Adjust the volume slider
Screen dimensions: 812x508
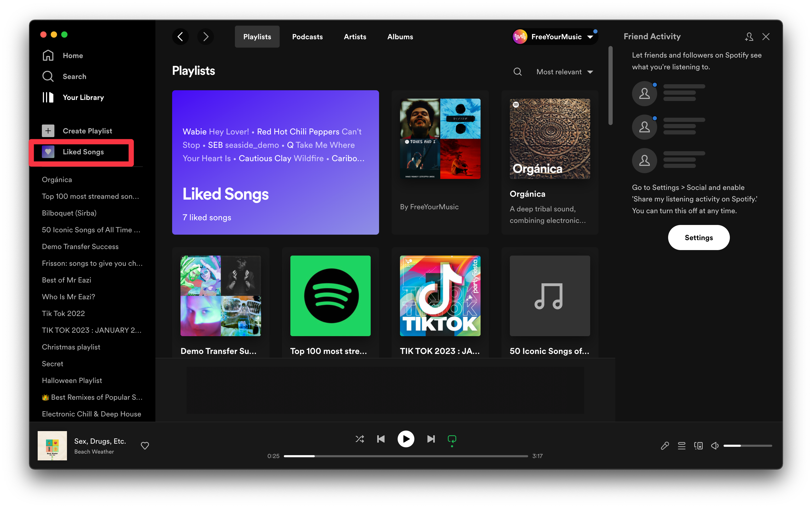(x=747, y=446)
